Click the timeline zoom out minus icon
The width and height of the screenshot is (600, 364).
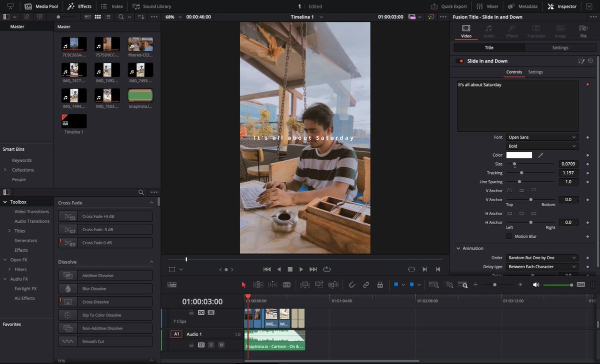475,285
